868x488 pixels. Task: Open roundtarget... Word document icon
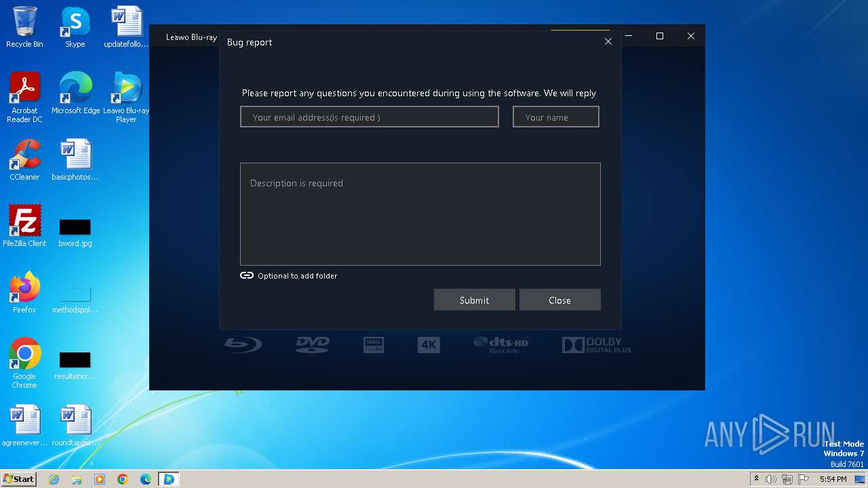pos(75,426)
